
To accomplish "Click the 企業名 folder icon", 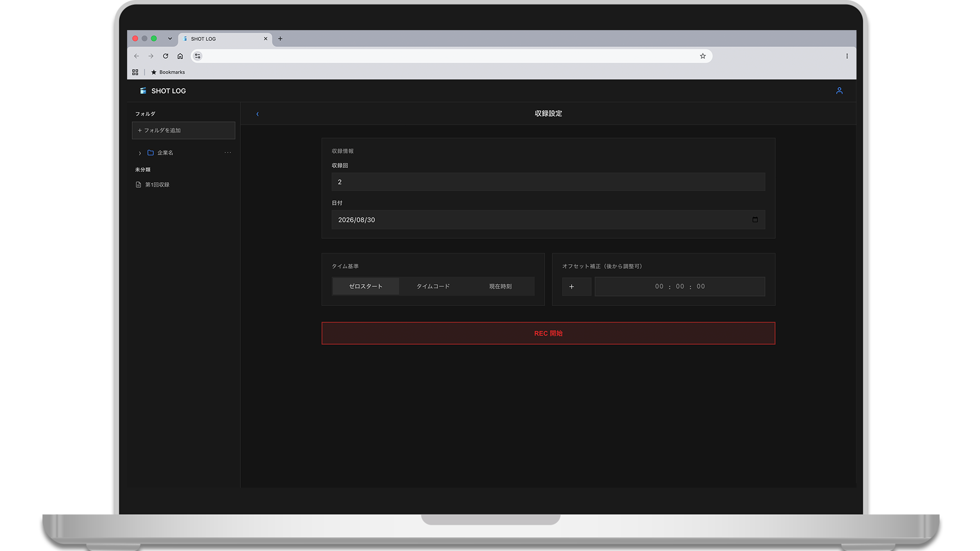I will pos(151,153).
